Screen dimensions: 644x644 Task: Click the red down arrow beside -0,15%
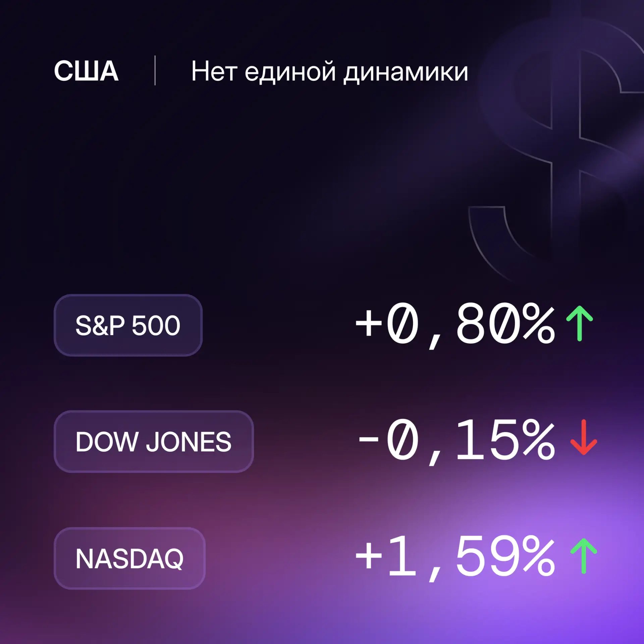(584, 437)
